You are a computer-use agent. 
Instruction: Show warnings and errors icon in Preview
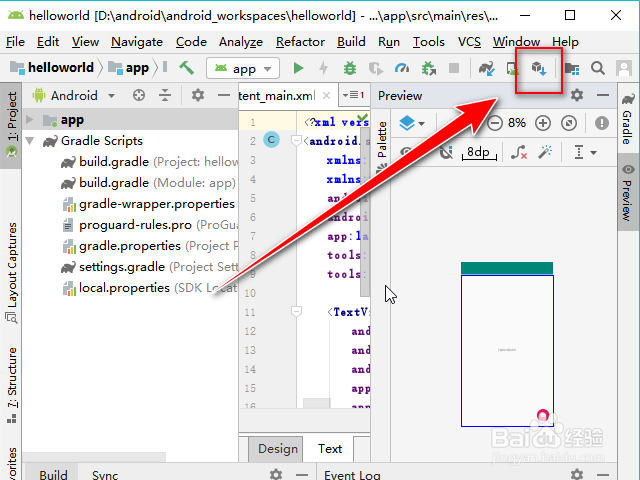click(602, 123)
